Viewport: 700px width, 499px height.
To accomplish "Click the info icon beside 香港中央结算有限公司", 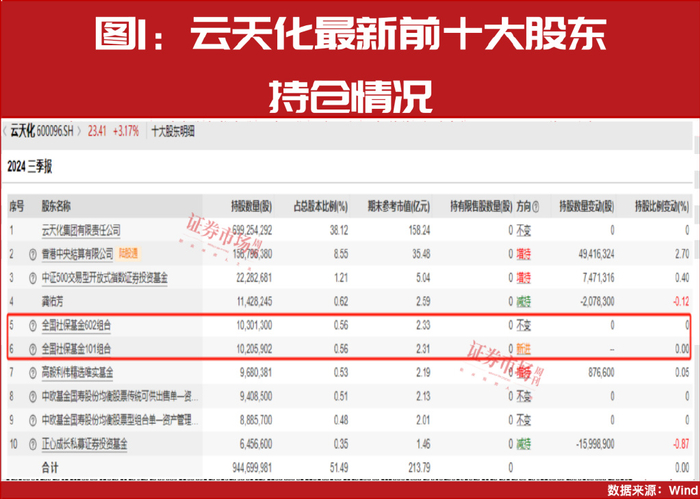I will (33, 254).
